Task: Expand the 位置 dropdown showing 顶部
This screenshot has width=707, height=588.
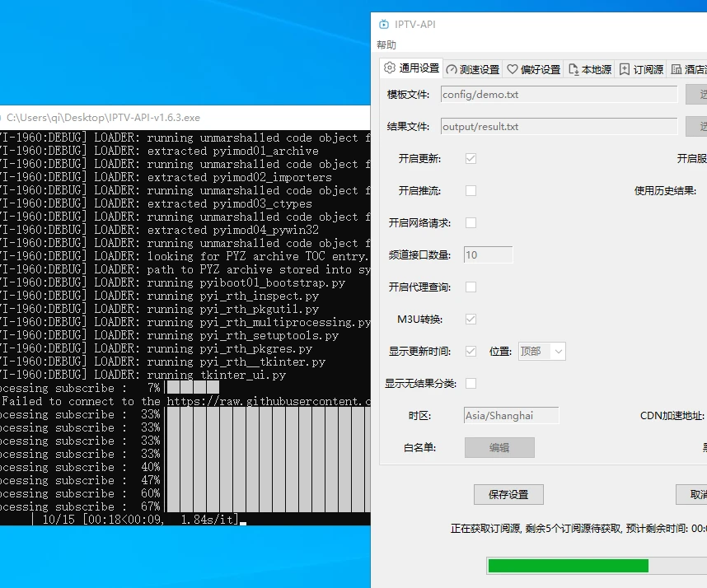Action: point(541,352)
